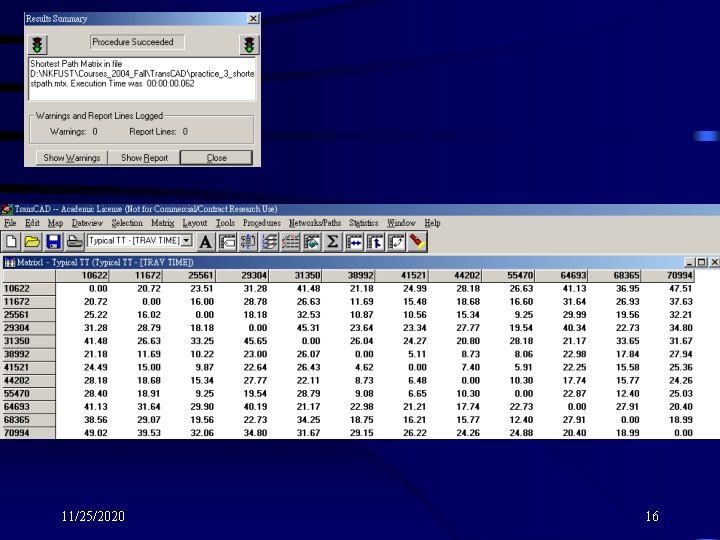720x540 pixels.
Task: Click the Save floppy disk icon
Action: (x=53, y=242)
